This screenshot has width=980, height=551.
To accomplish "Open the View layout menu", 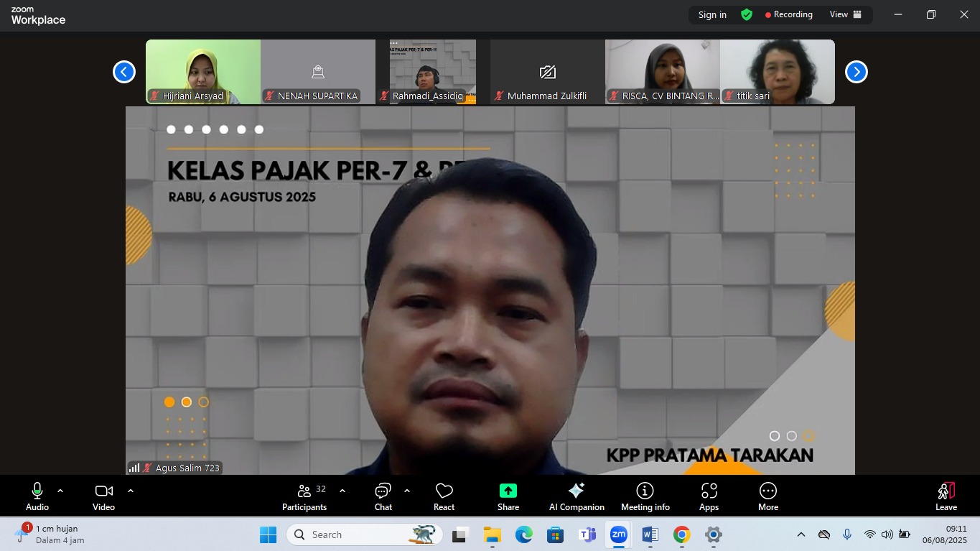I will pos(845,14).
